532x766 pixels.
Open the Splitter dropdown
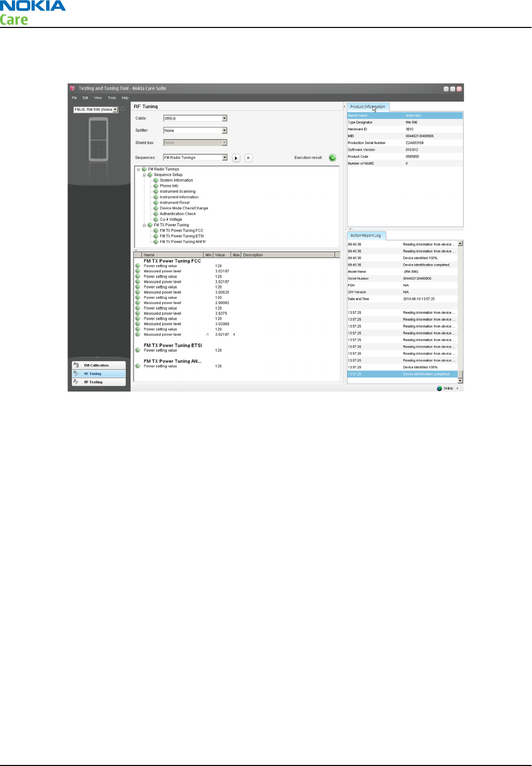[224, 131]
